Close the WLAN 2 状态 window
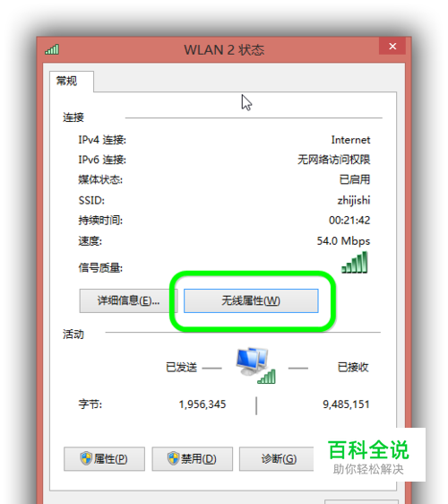 coord(392,47)
